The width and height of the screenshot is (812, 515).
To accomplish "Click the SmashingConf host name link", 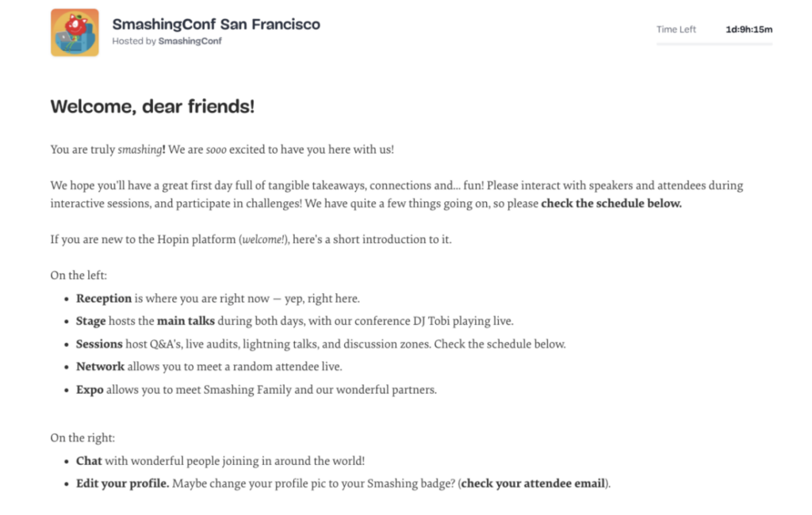I will pos(190,41).
